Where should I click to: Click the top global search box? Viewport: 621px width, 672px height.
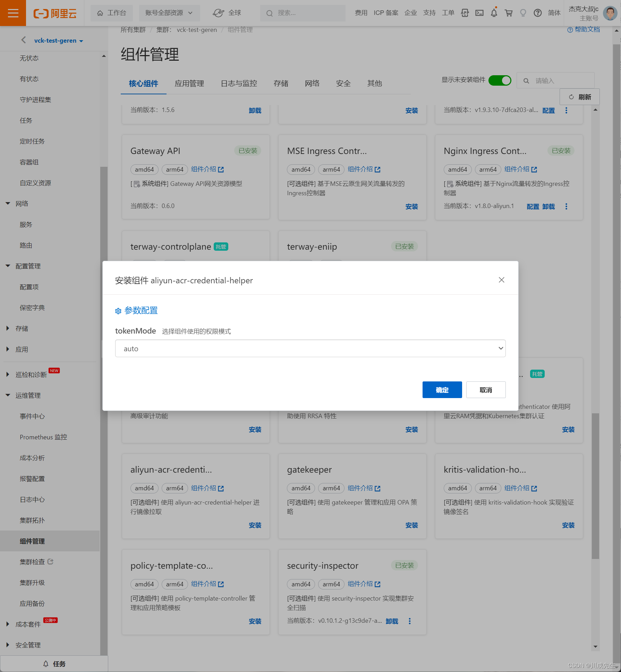pyautogui.click(x=303, y=13)
